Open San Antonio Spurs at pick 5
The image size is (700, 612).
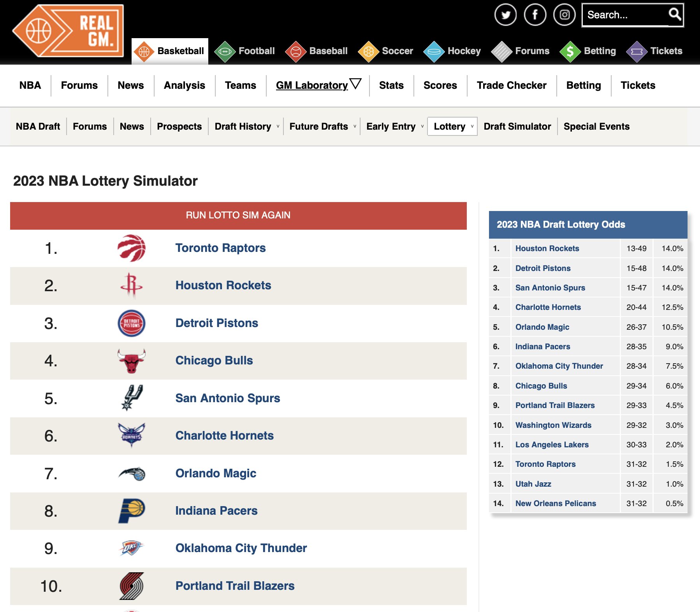click(x=228, y=398)
